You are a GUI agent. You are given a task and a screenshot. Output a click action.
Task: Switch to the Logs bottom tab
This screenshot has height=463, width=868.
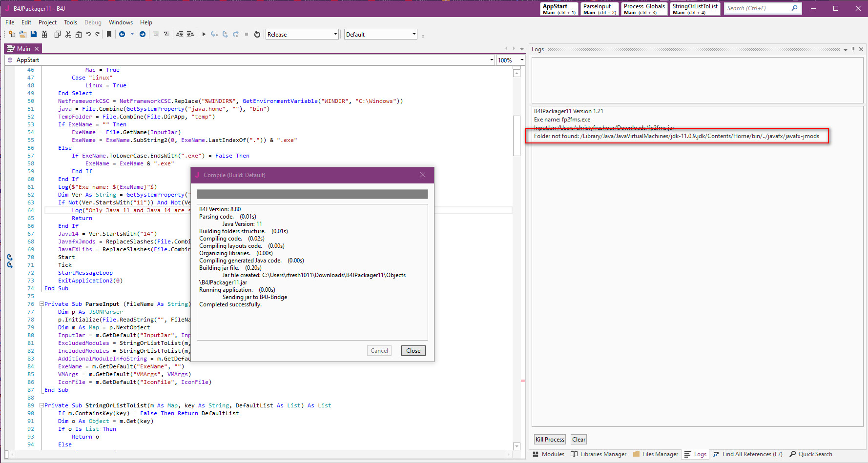click(696, 454)
